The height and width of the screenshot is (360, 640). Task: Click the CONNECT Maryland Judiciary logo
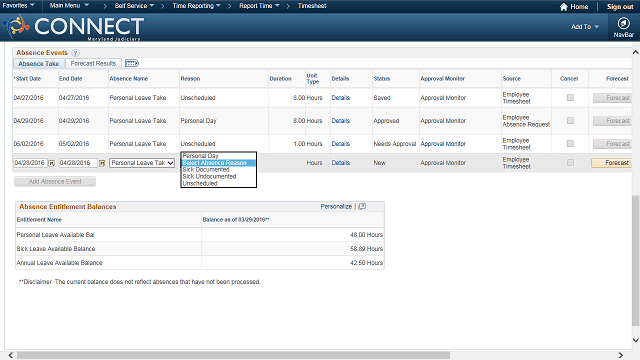point(73,27)
